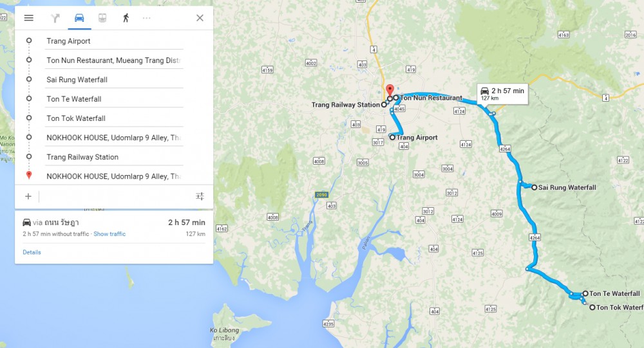The image size is (644, 348).
Task: Close the directions panel
Action: point(200,18)
